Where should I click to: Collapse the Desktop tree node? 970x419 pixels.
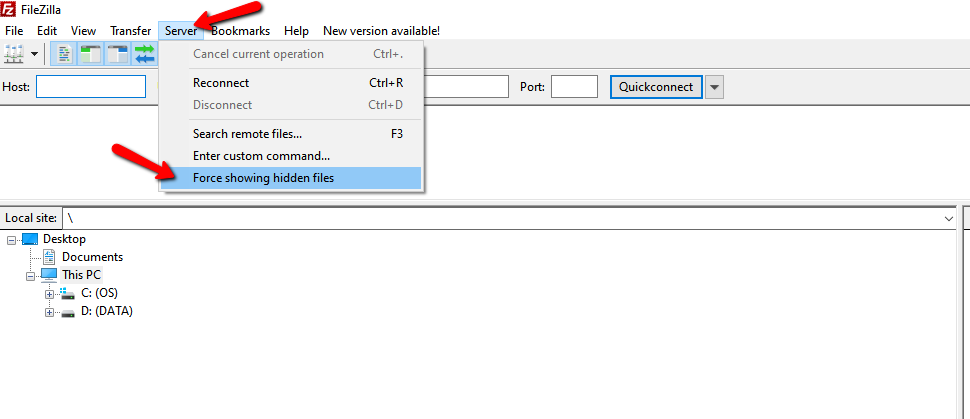[12, 240]
